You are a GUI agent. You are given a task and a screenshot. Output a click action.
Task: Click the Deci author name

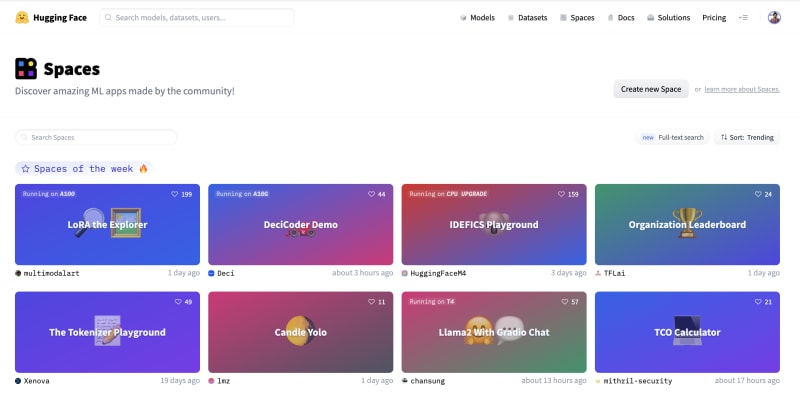click(x=226, y=273)
